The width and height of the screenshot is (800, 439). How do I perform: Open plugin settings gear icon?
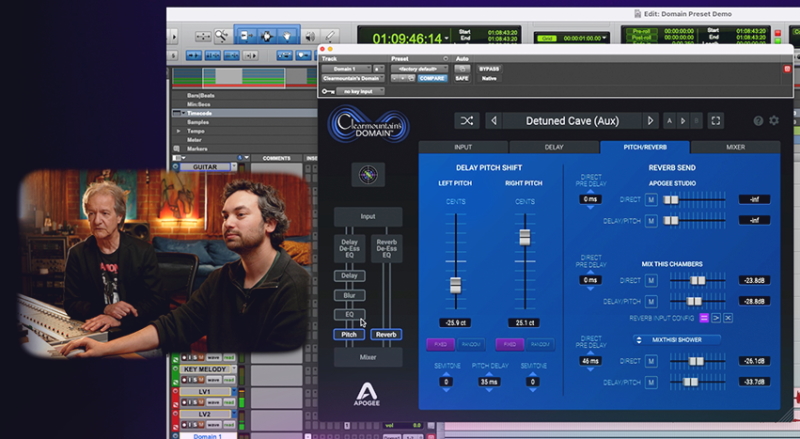(773, 121)
